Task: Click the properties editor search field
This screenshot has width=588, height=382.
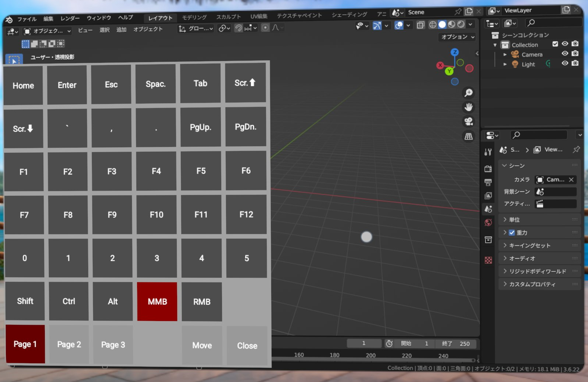Action: (x=539, y=135)
